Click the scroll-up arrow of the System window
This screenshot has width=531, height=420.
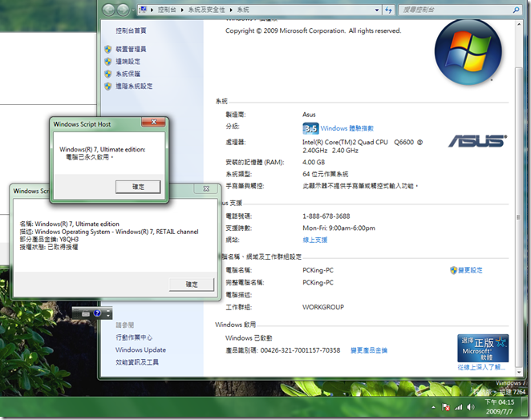click(x=518, y=25)
